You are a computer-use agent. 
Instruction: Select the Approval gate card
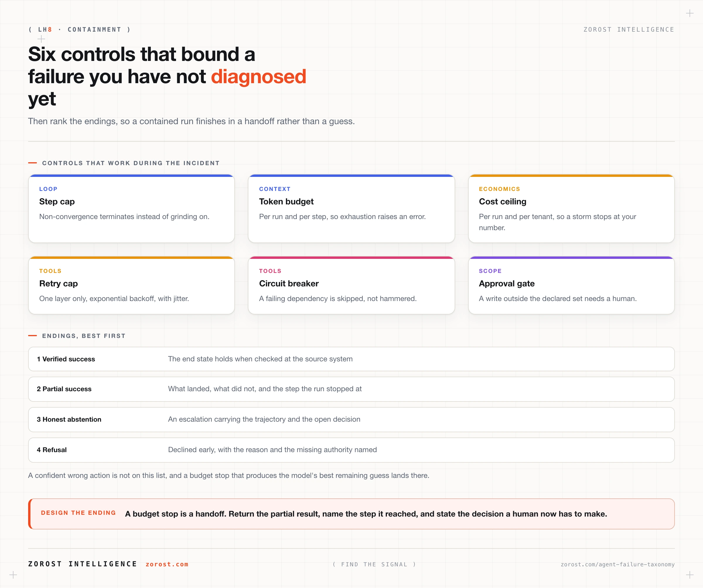[x=571, y=285]
